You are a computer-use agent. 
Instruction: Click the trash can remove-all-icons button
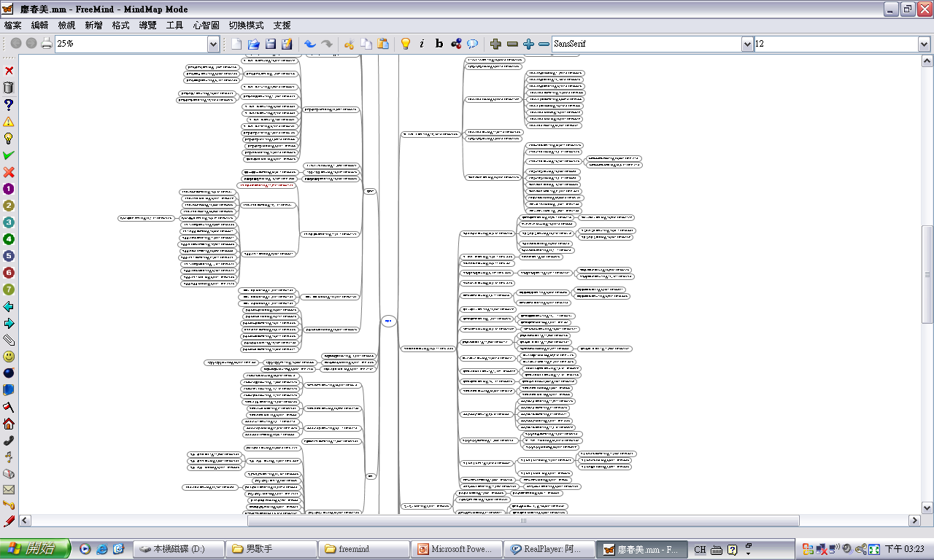tap(9, 87)
